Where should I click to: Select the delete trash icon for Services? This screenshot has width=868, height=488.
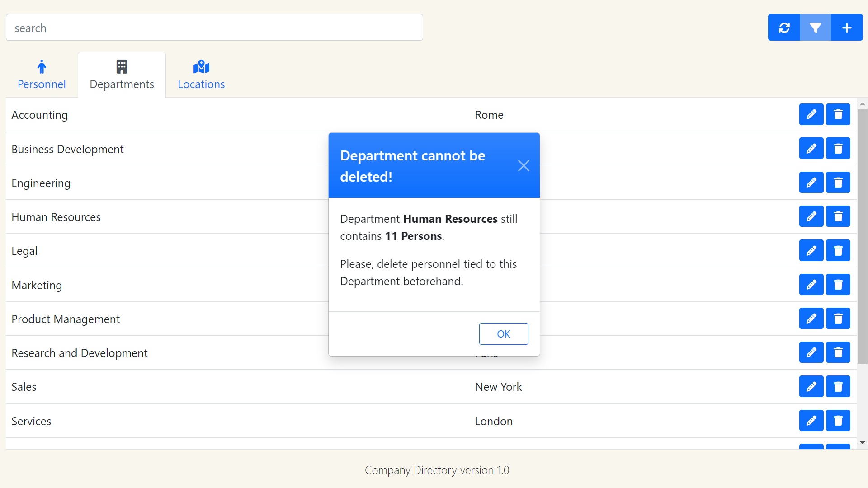click(x=838, y=420)
